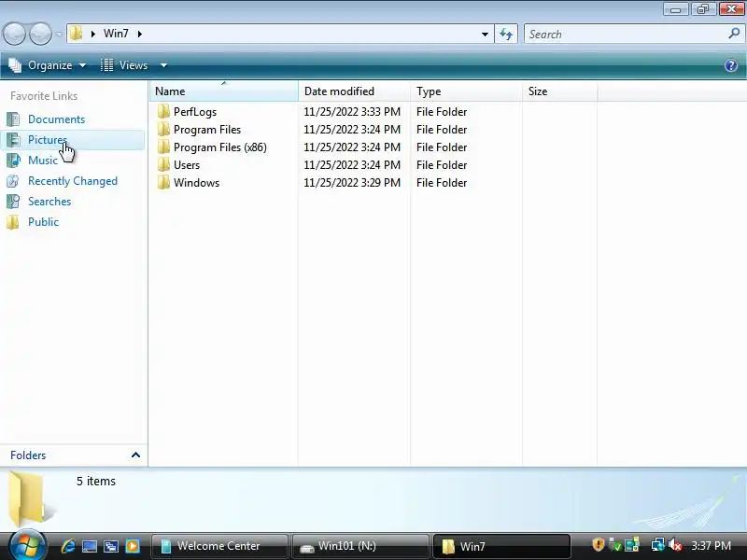This screenshot has height=560, width=747.
Task: Open the Views dropdown arrow
Action: [163, 65]
